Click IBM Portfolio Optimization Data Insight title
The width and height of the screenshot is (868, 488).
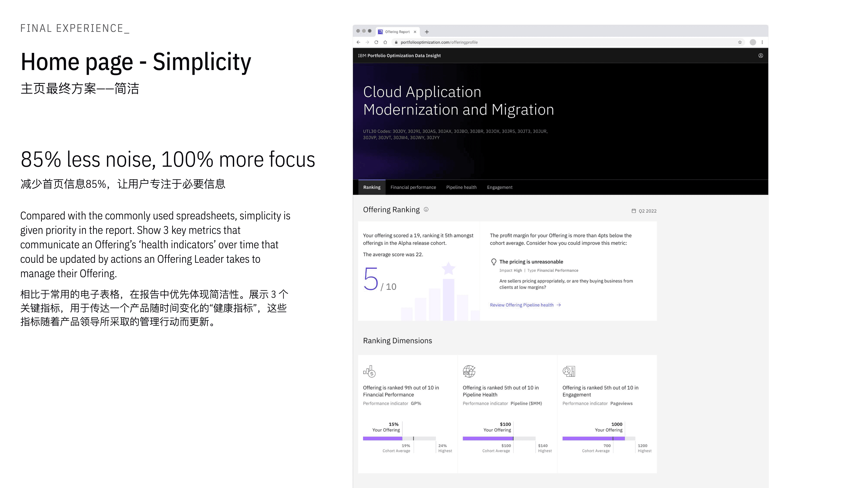click(399, 56)
